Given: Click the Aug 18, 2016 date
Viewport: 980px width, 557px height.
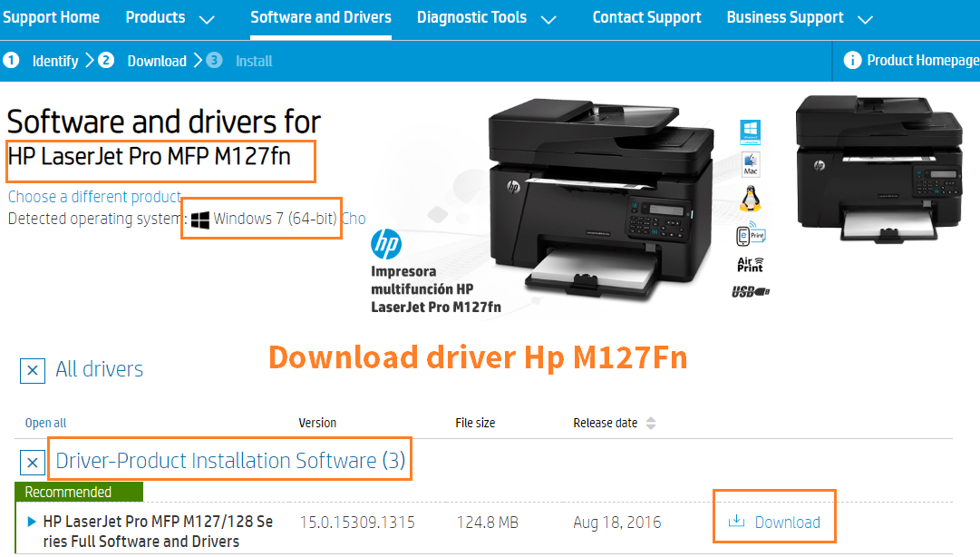Looking at the screenshot, I should point(616,523).
